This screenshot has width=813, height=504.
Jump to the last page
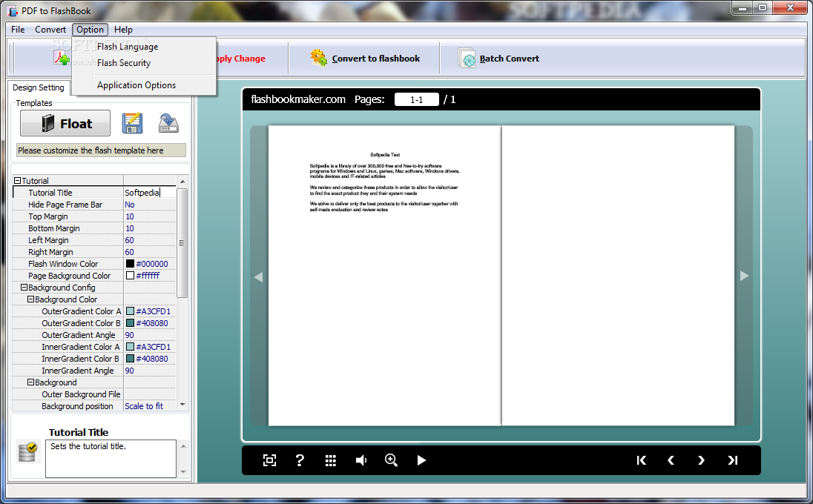(x=732, y=460)
